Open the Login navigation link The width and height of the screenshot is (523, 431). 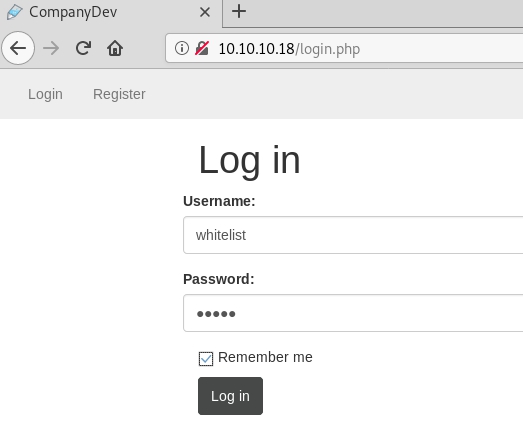(x=45, y=94)
